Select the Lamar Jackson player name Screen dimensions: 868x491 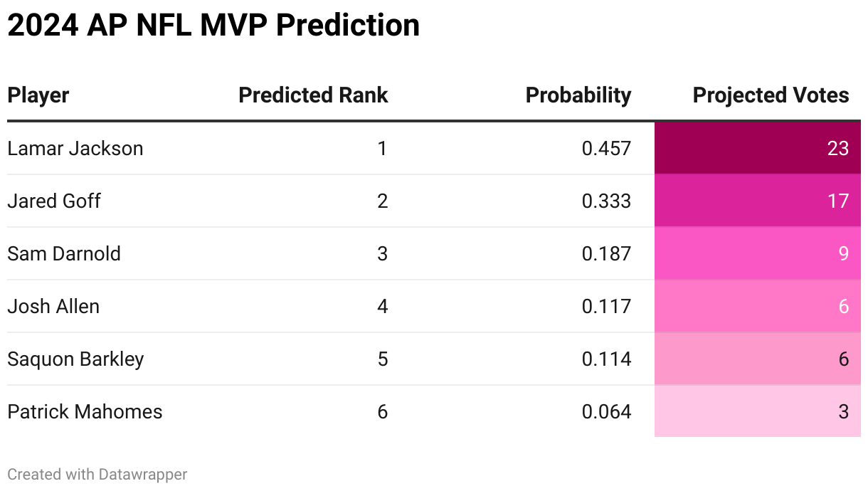[x=75, y=149]
